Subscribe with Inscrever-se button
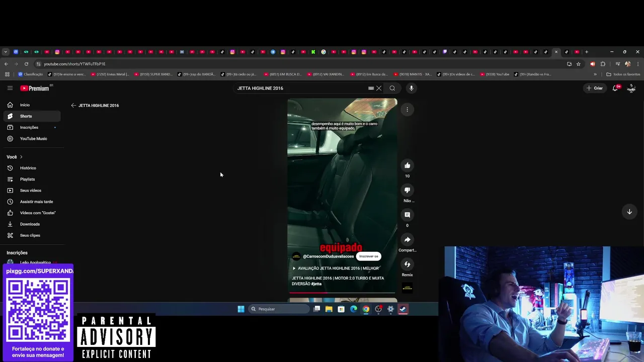The image size is (644, 362). (x=368, y=256)
